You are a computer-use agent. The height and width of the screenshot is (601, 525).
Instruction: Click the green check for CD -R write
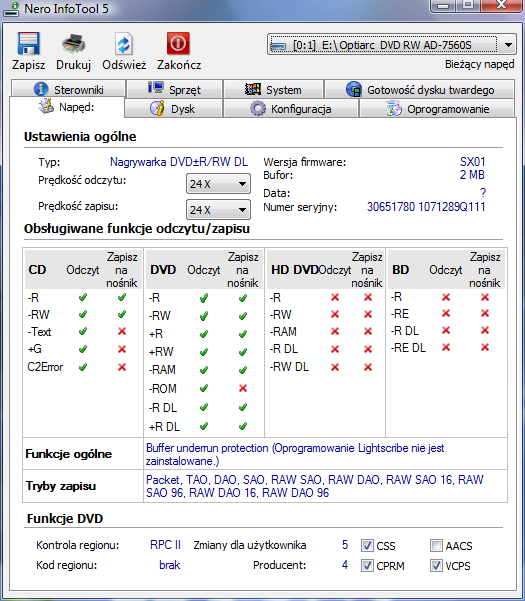coord(122,297)
